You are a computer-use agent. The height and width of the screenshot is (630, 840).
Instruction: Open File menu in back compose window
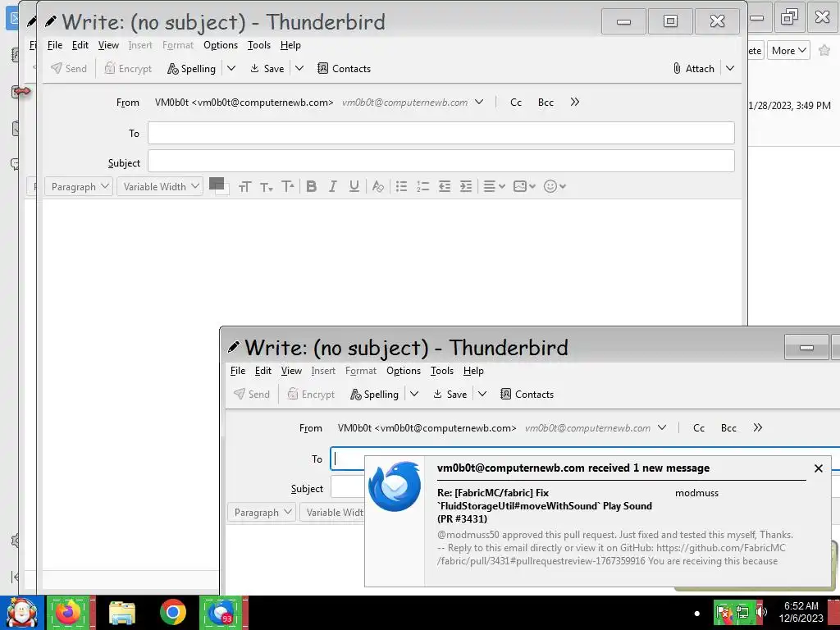click(55, 45)
